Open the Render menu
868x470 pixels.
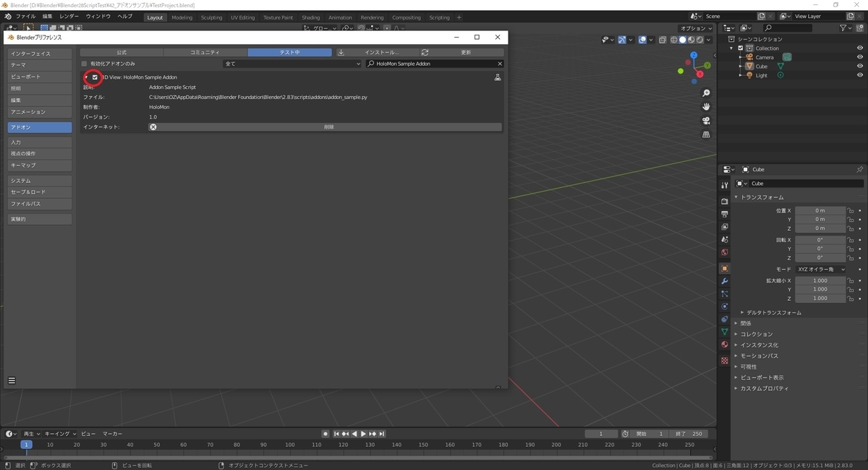(x=69, y=17)
